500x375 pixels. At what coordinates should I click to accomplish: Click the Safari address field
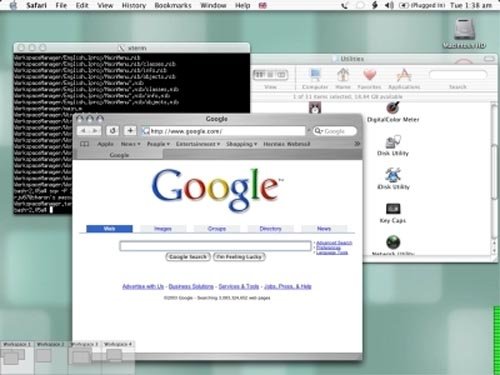(x=223, y=131)
